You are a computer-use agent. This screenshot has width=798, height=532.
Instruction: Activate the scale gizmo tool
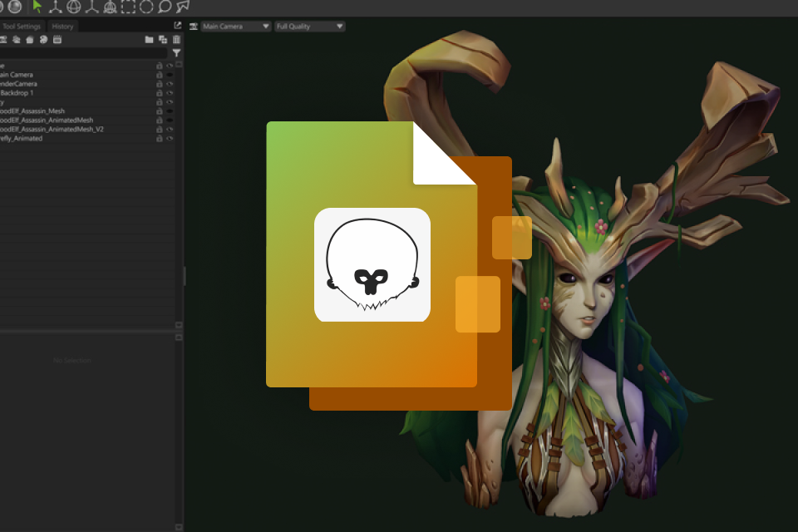click(91, 7)
